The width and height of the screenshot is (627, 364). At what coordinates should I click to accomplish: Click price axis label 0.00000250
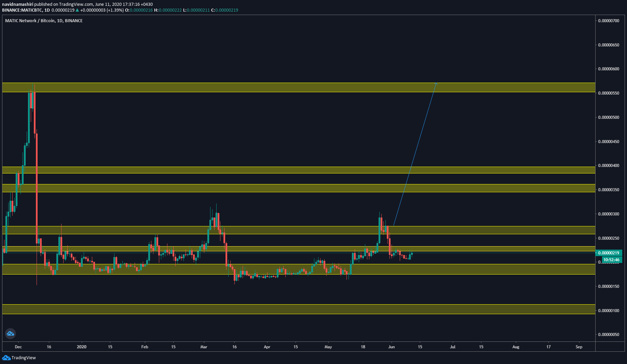[609, 238]
